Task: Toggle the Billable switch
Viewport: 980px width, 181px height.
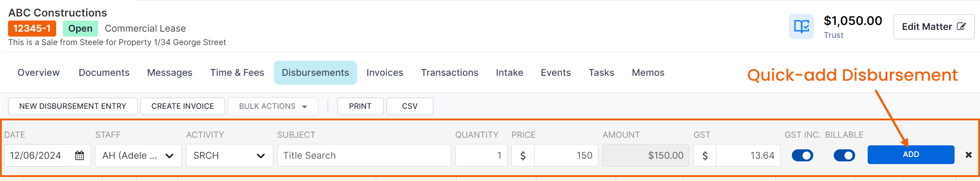Action: (844, 155)
